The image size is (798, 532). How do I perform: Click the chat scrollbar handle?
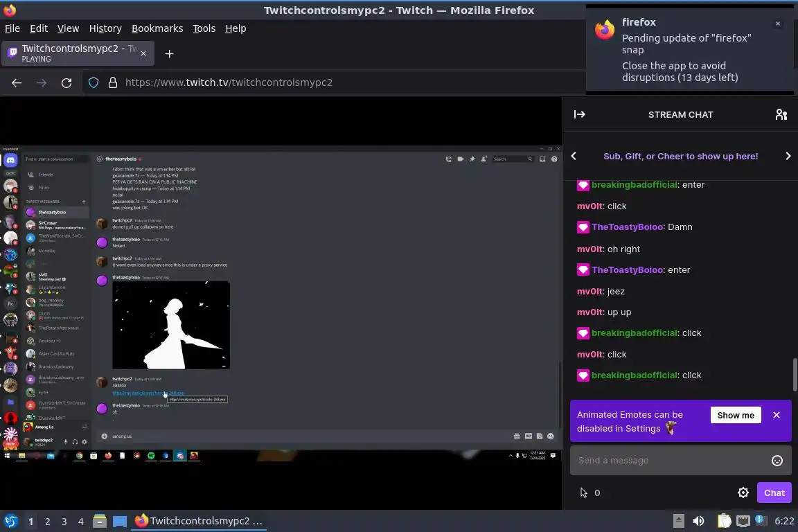click(795, 375)
